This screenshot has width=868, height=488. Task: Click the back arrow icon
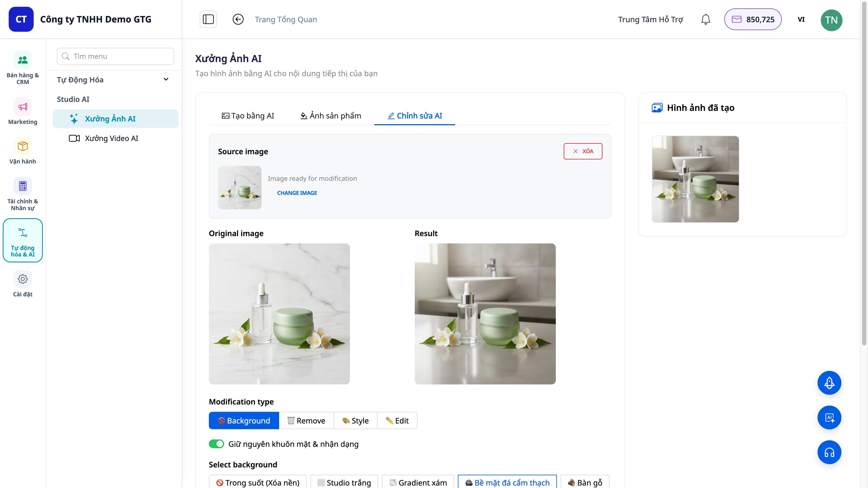[x=238, y=19]
